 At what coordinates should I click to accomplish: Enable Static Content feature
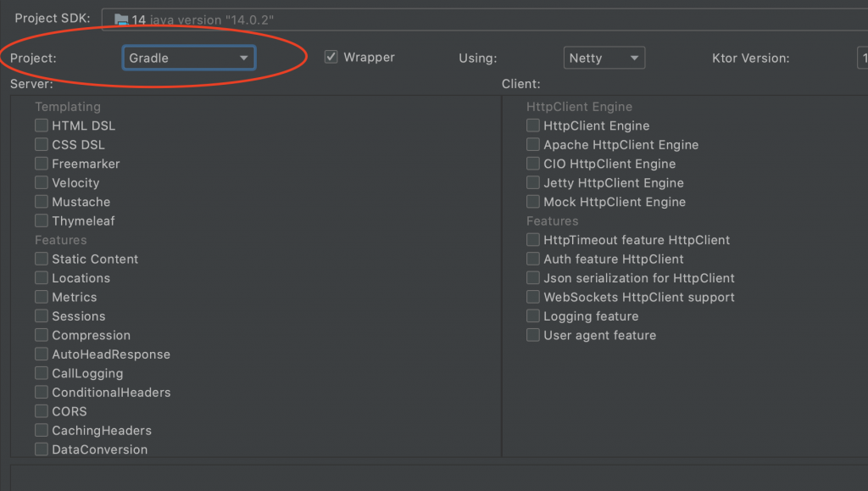[x=42, y=259]
